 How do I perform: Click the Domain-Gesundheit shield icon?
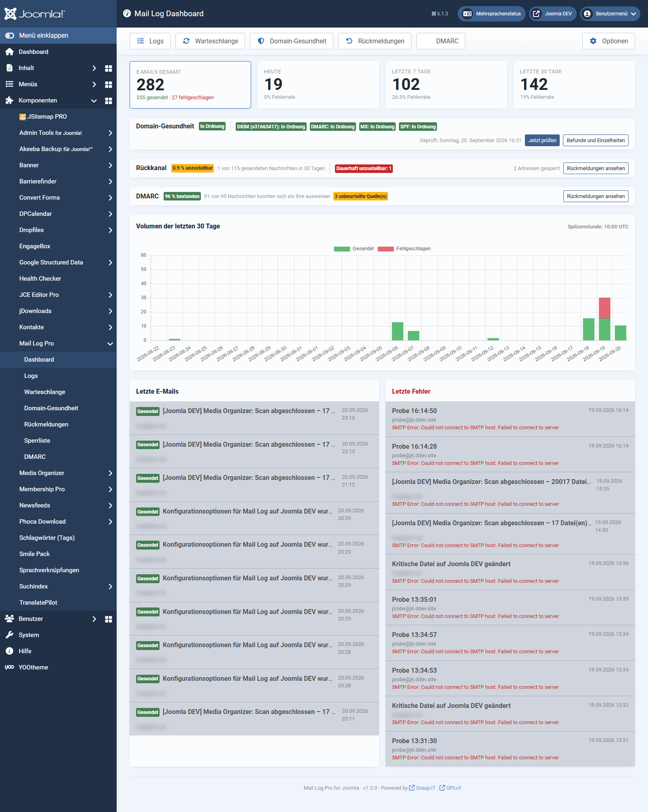pos(261,41)
